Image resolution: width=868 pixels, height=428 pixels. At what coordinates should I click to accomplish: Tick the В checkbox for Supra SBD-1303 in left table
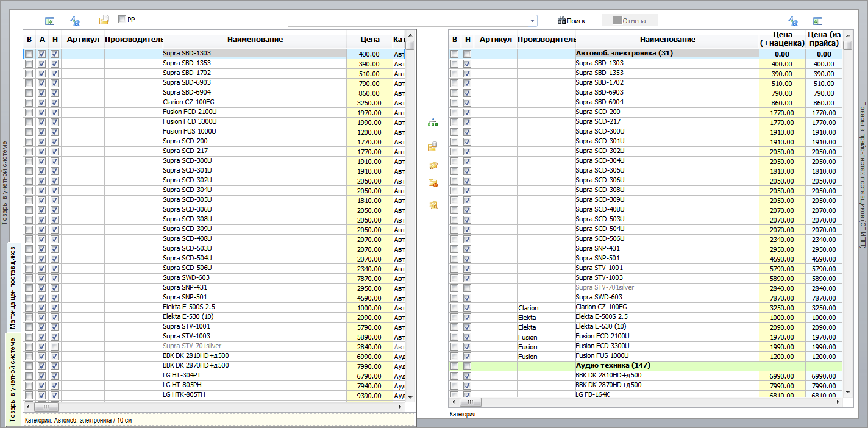pyautogui.click(x=29, y=54)
